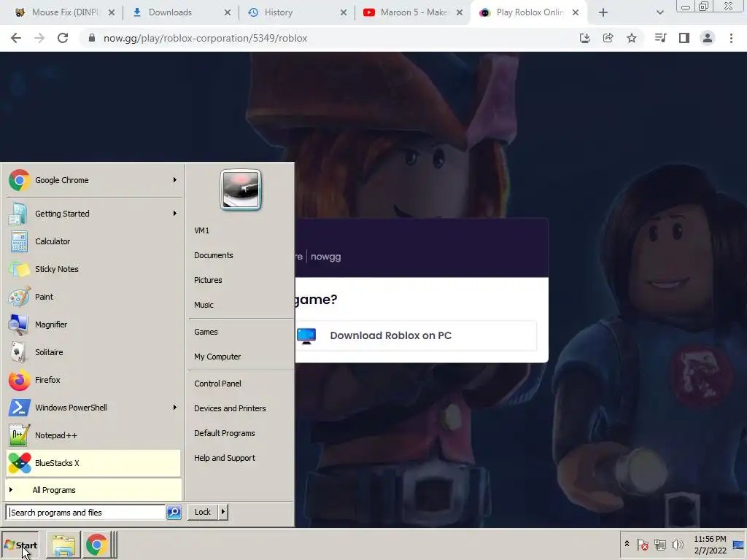This screenshot has width=747, height=560.
Task: Bookmark this page star icon
Action: click(632, 38)
